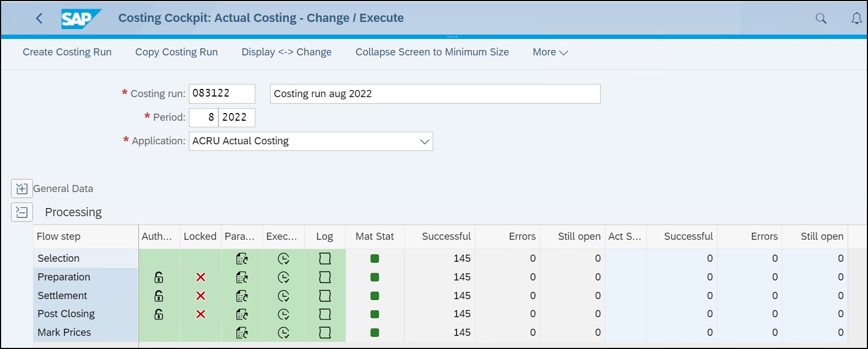Edit the Costing run number field
Screen dimensions: 868x349
point(222,94)
